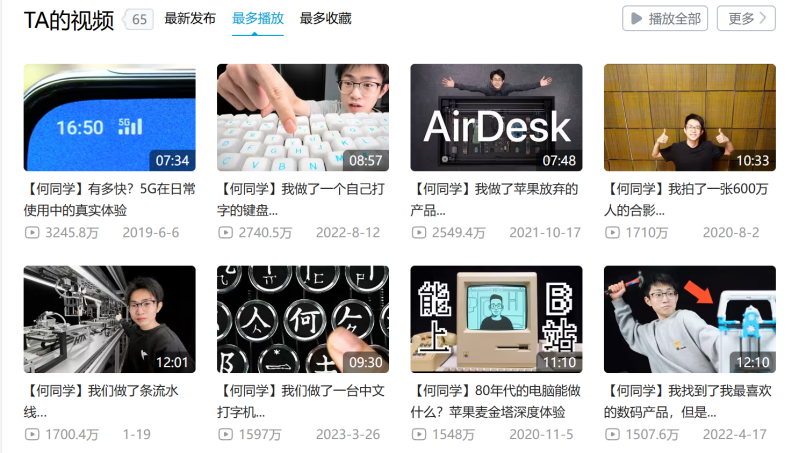The image size is (792, 453).
Task: Click the chevron arrow beside 更多
Action: click(763, 18)
